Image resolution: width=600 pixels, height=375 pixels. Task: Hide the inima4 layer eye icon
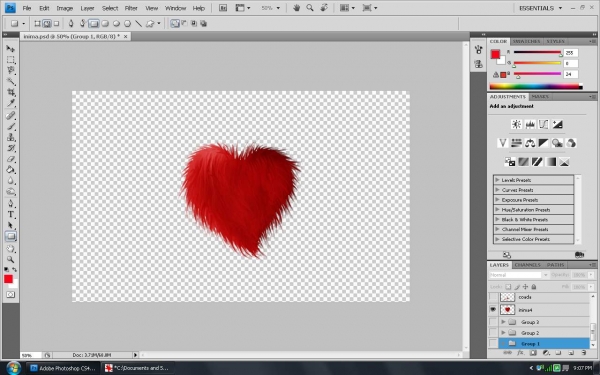[493, 309]
